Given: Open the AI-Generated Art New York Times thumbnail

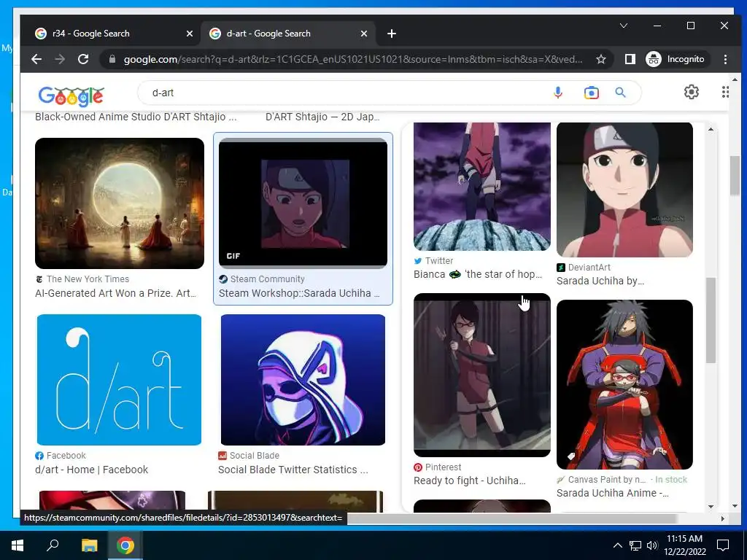Looking at the screenshot, I should click(120, 203).
